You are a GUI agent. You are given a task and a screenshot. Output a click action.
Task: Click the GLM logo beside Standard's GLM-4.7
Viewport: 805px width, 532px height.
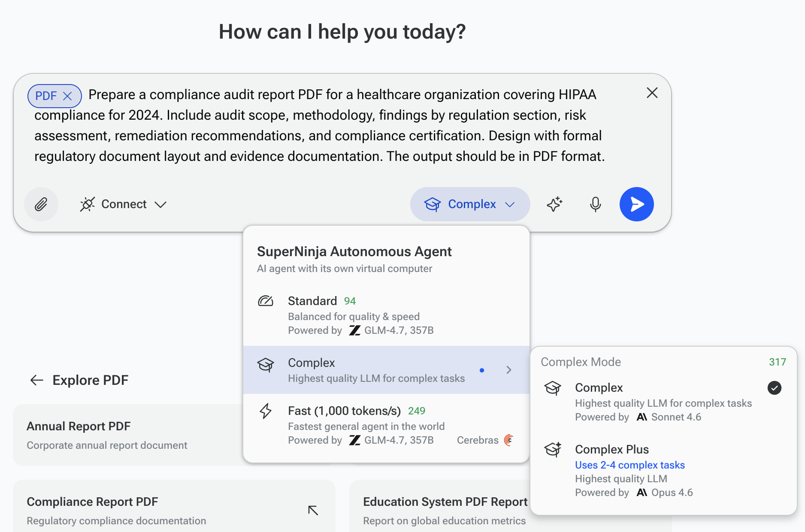[x=354, y=330]
